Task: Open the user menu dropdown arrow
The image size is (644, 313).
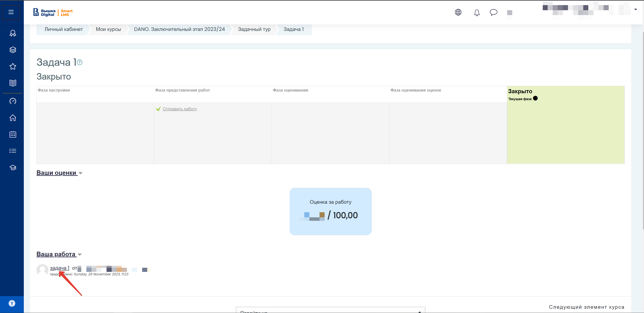Action: tap(635, 10)
